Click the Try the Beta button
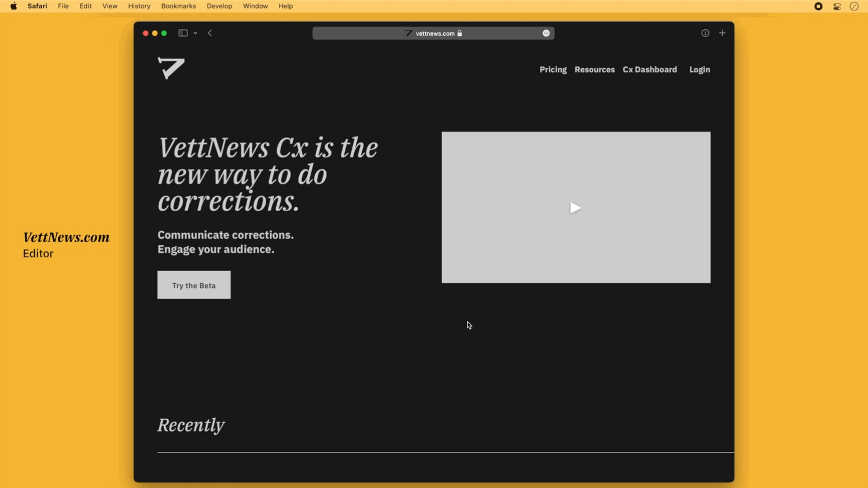Image resolution: width=868 pixels, height=488 pixels. click(x=194, y=285)
